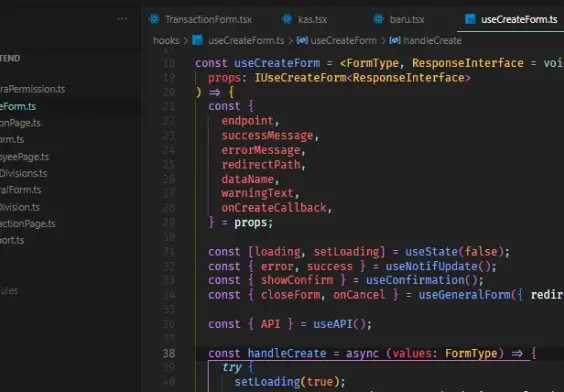
Task: Click useState call on line 31
Action: (x=431, y=251)
